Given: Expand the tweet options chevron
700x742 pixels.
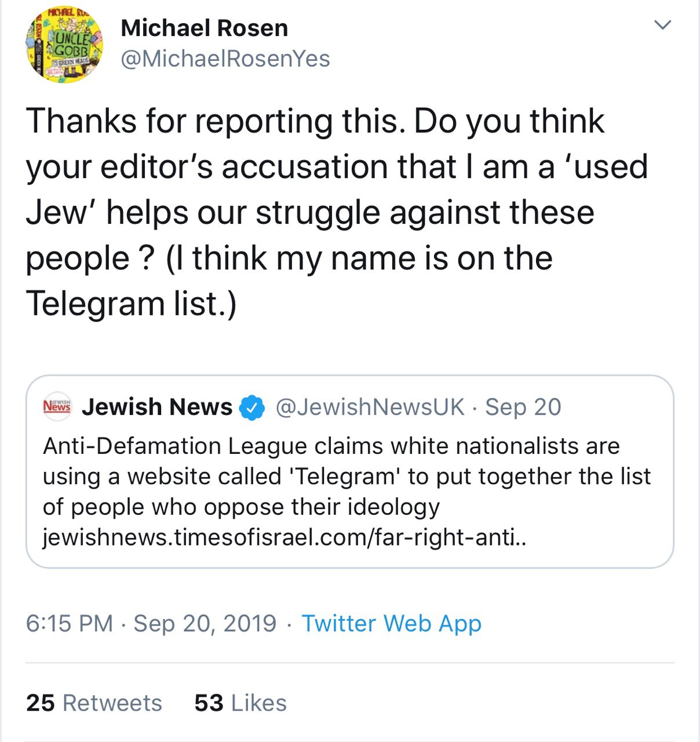Looking at the screenshot, I should pos(662,25).
